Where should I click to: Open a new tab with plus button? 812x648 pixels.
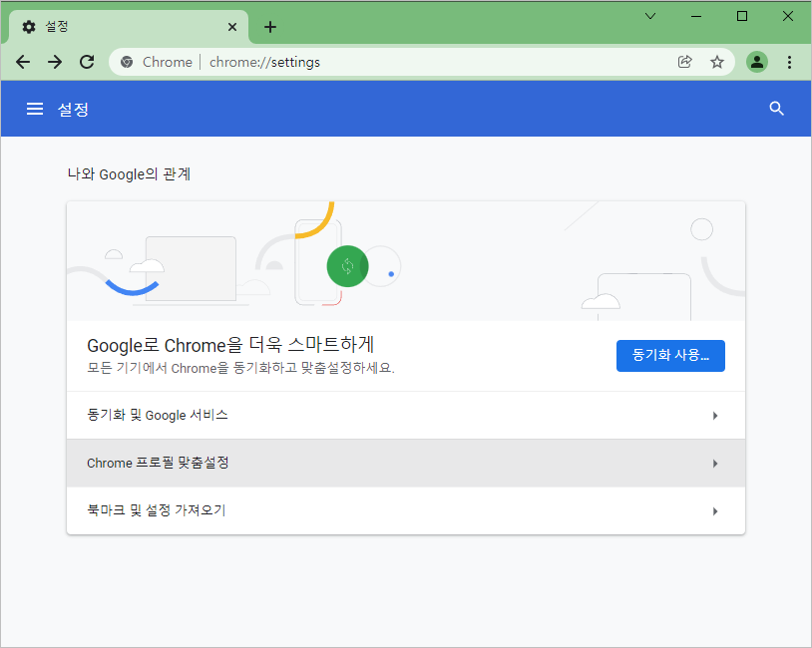[x=270, y=27]
